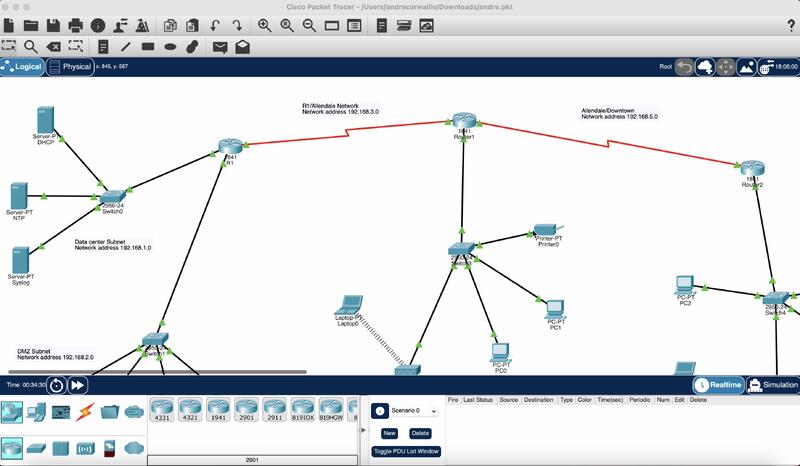Image resolution: width=800 pixels, height=466 pixels.
Task: Click the horizontal workspace scrollbar
Action: 158,372
